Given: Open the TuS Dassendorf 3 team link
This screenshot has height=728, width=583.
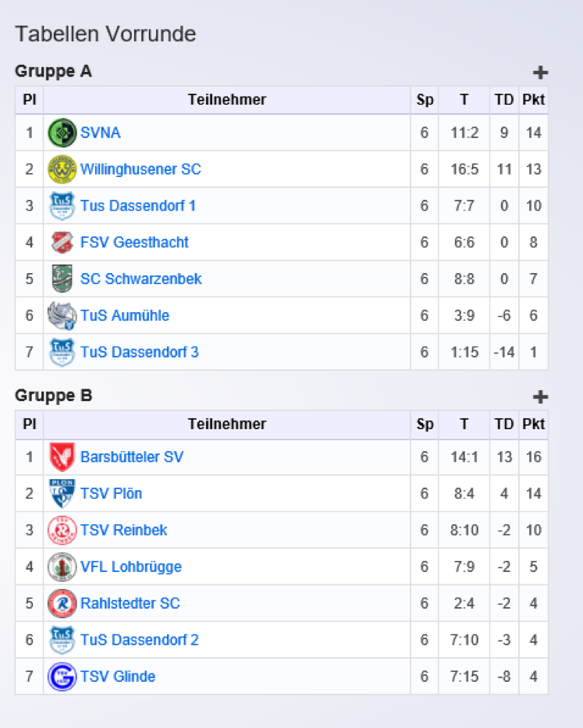Looking at the screenshot, I should [140, 352].
